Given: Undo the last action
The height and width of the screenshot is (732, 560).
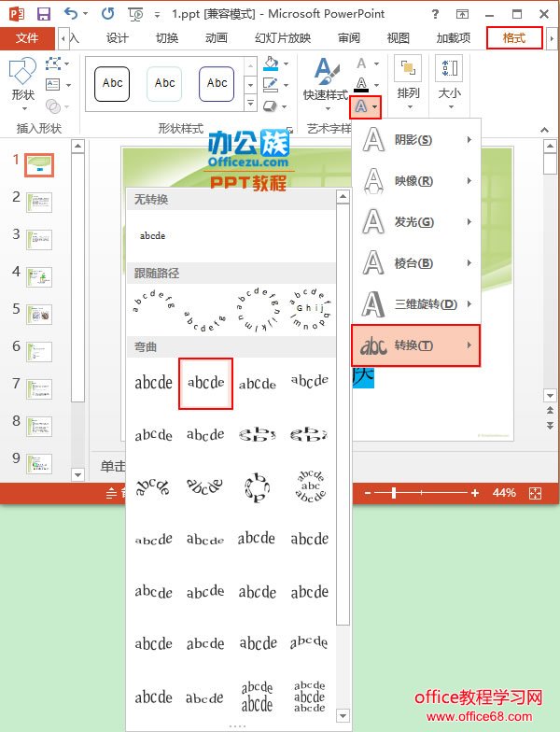Looking at the screenshot, I should tap(71, 13).
